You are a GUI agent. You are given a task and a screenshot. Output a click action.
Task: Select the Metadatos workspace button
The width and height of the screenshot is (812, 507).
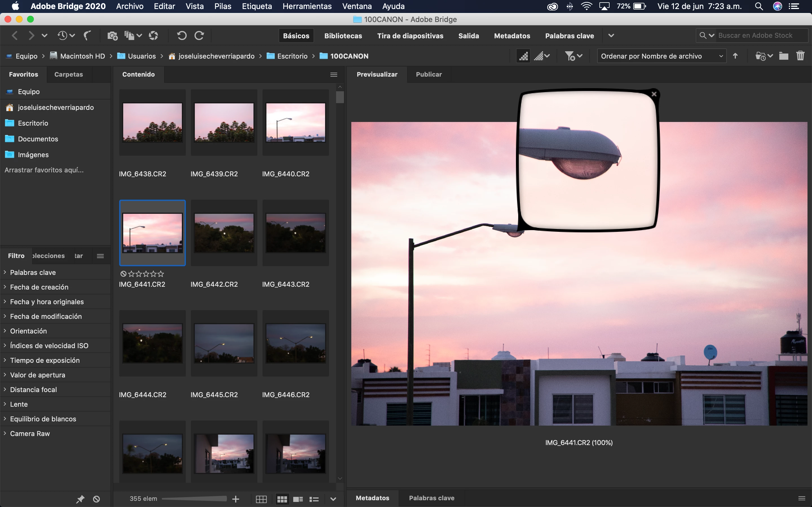tap(512, 35)
